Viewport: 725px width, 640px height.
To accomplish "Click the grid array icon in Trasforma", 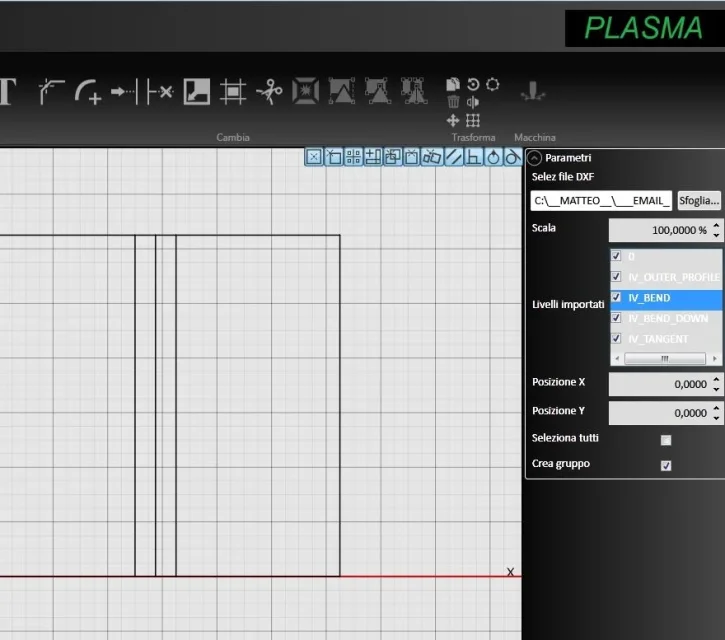I will [x=473, y=121].
